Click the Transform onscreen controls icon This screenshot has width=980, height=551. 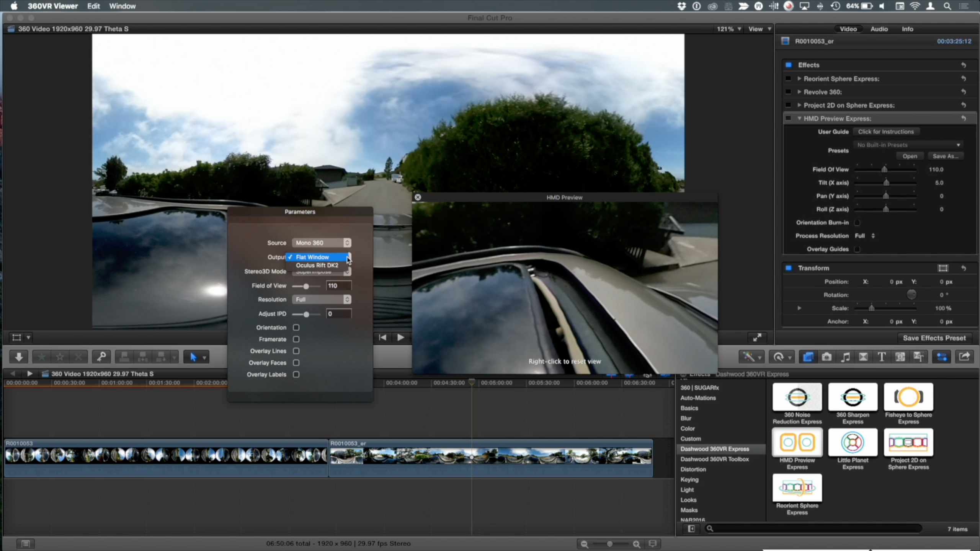tap(943, 268)
